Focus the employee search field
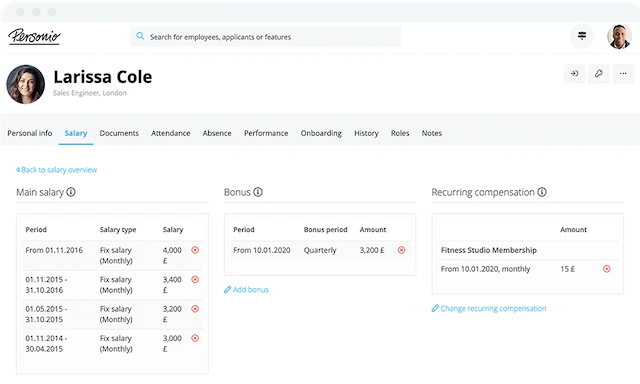 [x=266, y=37]
